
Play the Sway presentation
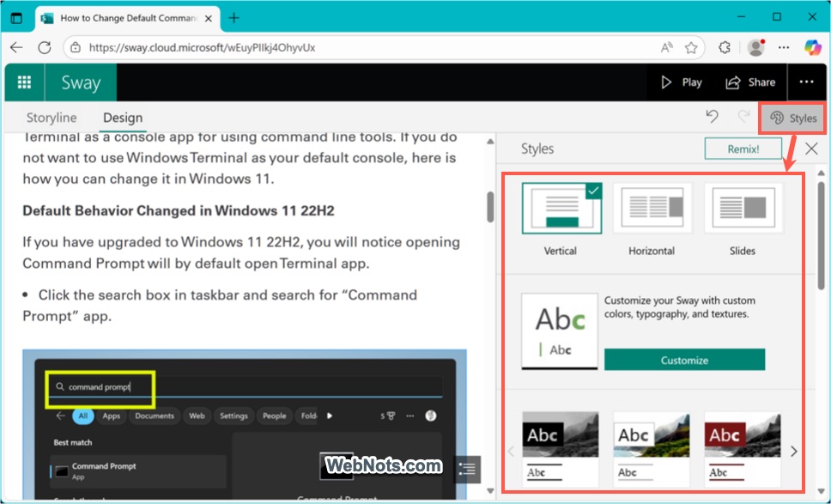[x=681, y=82]
